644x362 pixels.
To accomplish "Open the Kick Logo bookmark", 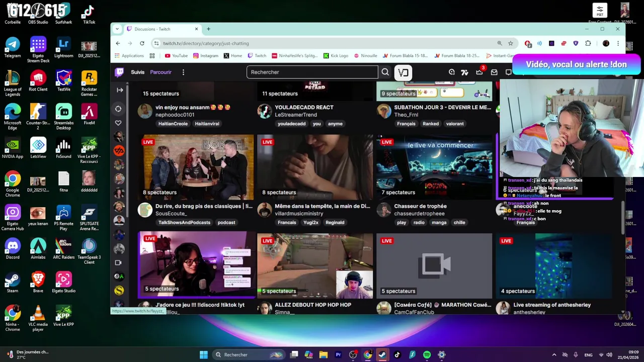I will (x=336, y=56).
